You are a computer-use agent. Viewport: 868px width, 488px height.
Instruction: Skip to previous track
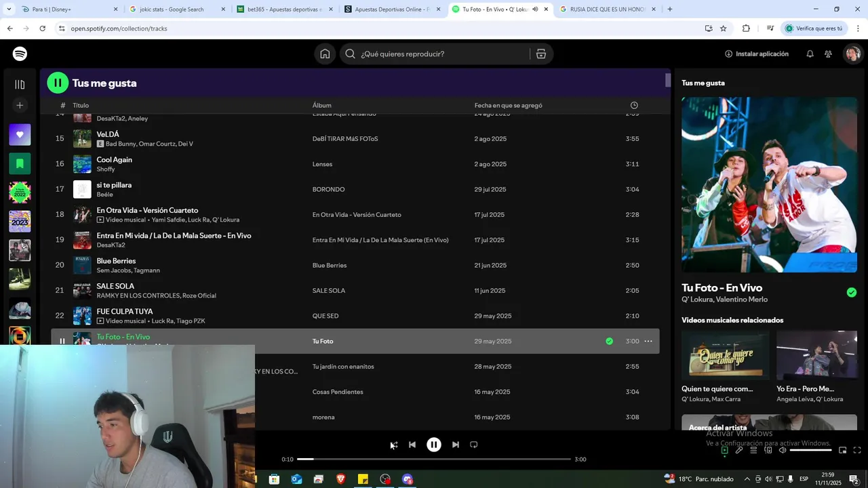[412, 445]
